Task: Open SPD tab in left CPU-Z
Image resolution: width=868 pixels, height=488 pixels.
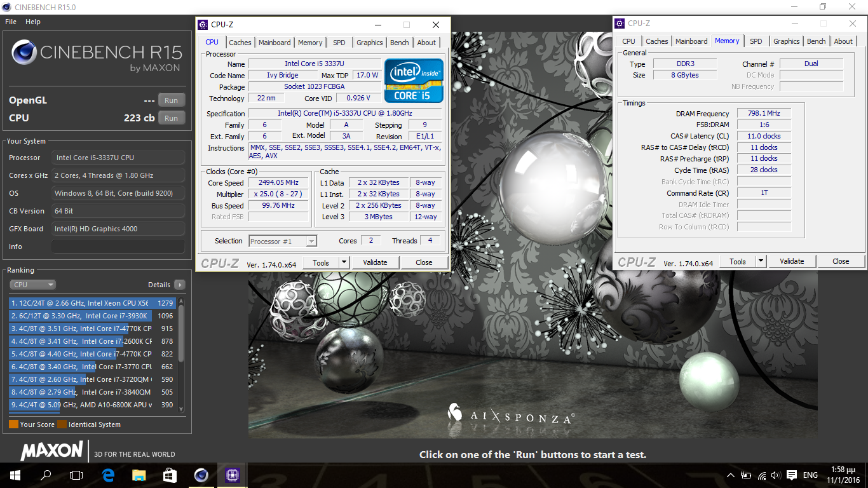Action: 339,43
